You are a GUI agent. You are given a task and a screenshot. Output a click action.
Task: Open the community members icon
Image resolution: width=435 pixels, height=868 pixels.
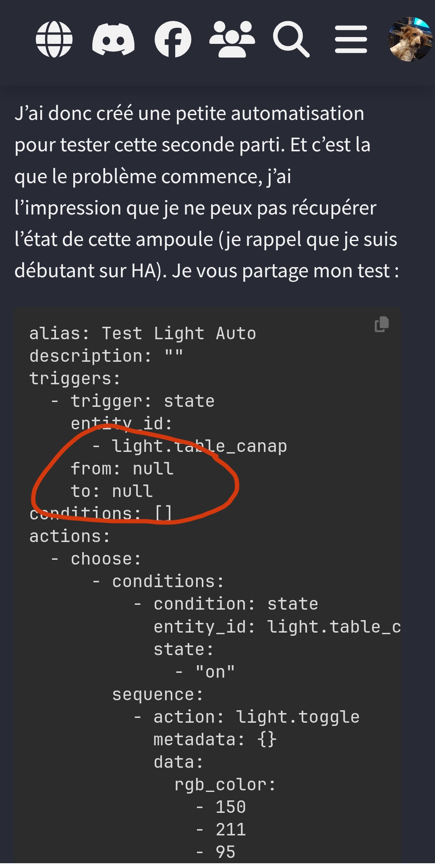232,39
